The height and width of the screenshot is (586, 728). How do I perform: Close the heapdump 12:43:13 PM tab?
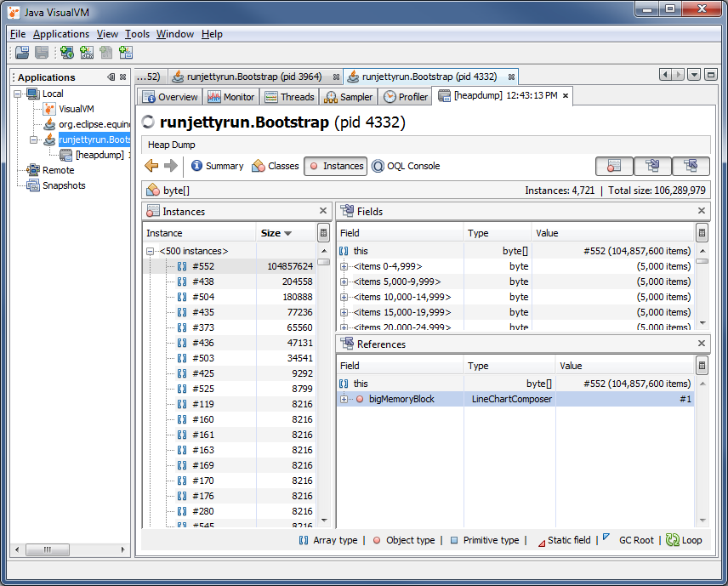click(x=566, y=95)
